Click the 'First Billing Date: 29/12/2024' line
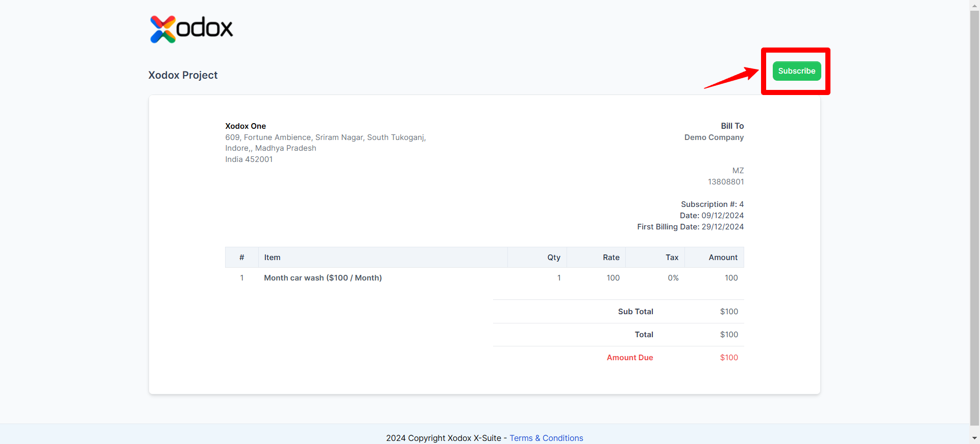Viewport: 980px width, 444px height. (x=690, y=227)
